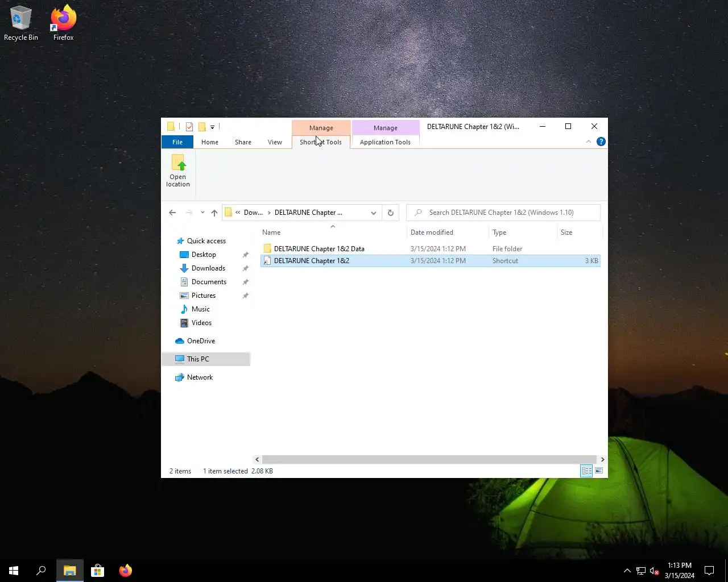The height and width of the screenshot is (582, 728).
Task: Click the Properties quick access toolbar icon
Action: pyautogui.click(x=189, y=127)
